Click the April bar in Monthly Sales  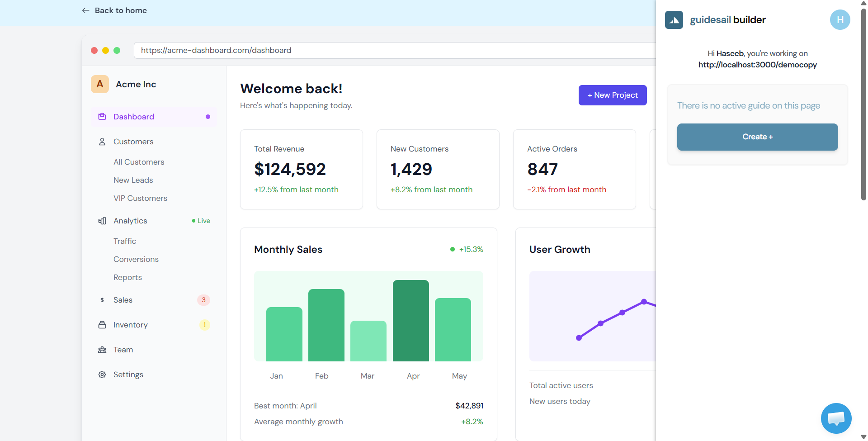[410, 320]
